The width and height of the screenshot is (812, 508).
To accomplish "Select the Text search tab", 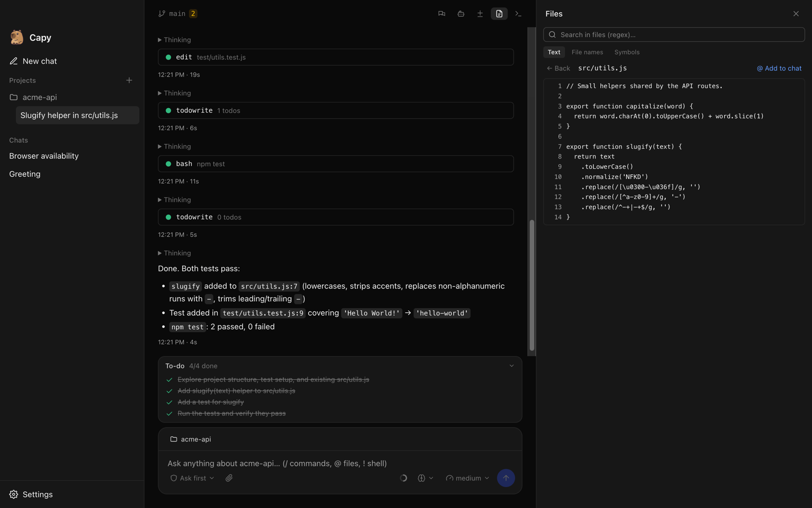I will (x=554, y=52).
